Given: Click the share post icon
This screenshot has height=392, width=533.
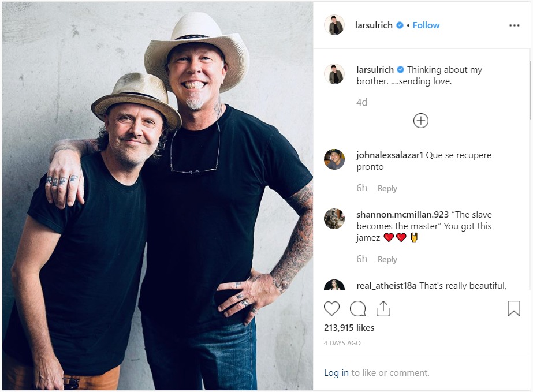Looking at the screenshot, I should tap(383, 309).
